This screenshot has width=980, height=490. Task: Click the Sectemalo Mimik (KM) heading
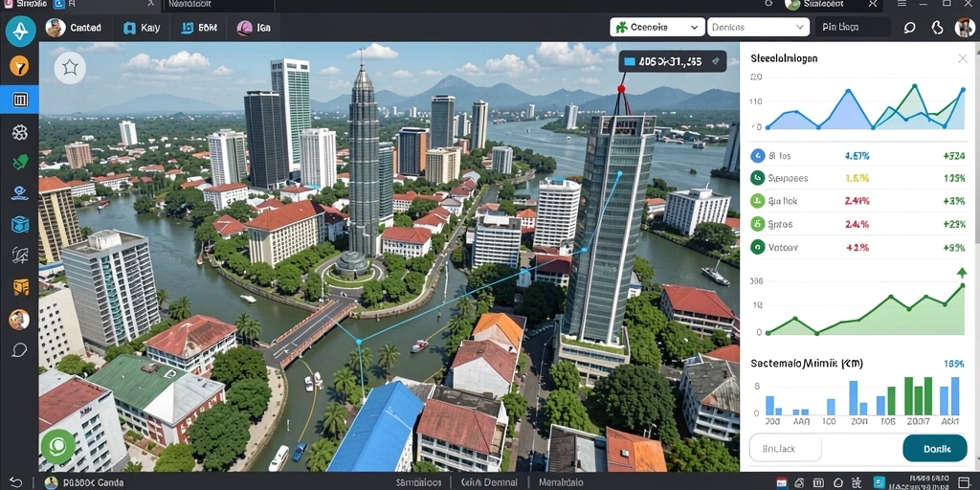[806, 364]
